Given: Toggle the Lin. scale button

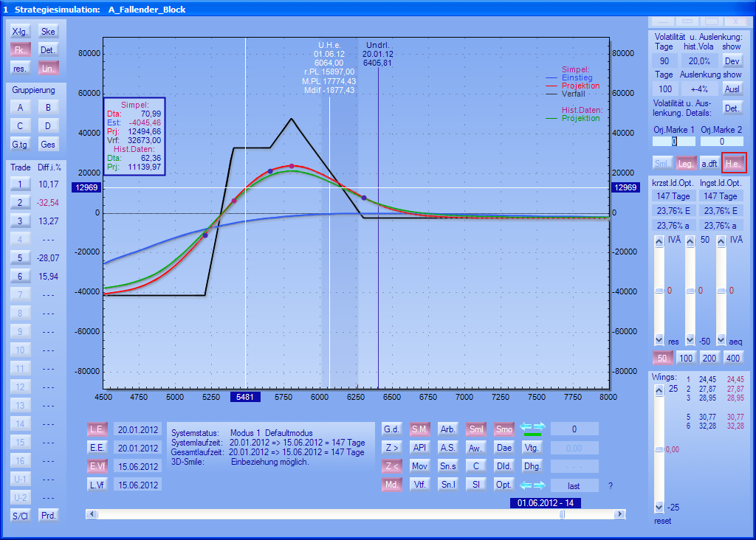Looking at the screenshot, I should point(48,69).
